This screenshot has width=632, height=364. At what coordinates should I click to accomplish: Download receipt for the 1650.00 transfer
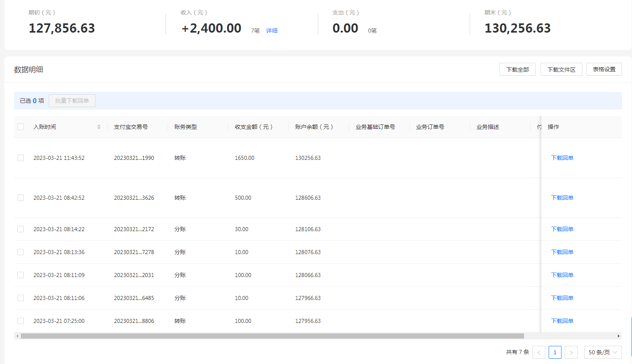click(x=562, y=158)
